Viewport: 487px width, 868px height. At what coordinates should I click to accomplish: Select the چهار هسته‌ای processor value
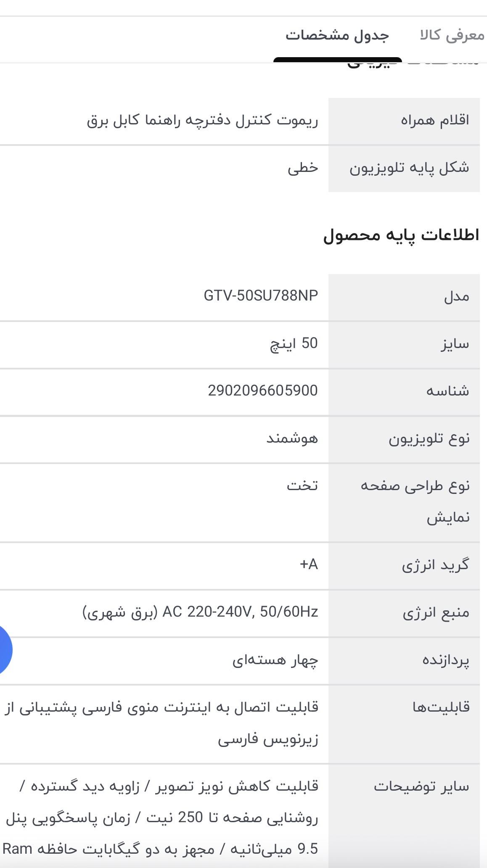point(275,660)
